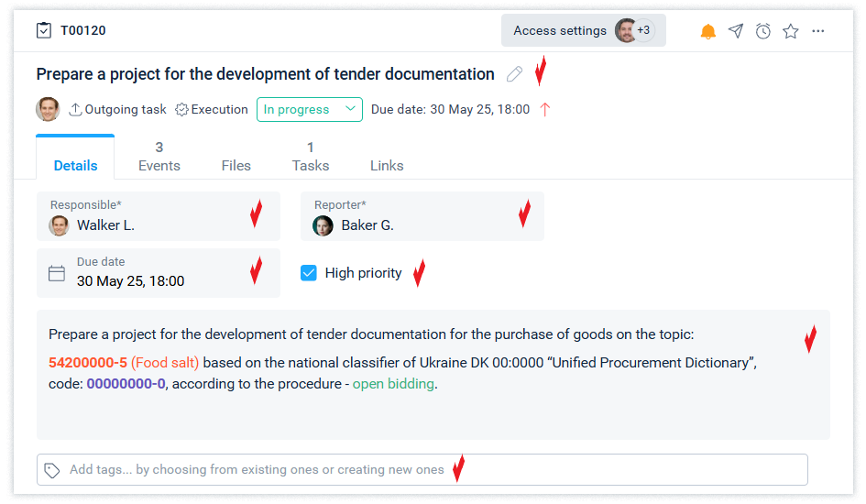The image size is (866, 504).
Task: Open the Tasks tab
Action: pos(311,157)
